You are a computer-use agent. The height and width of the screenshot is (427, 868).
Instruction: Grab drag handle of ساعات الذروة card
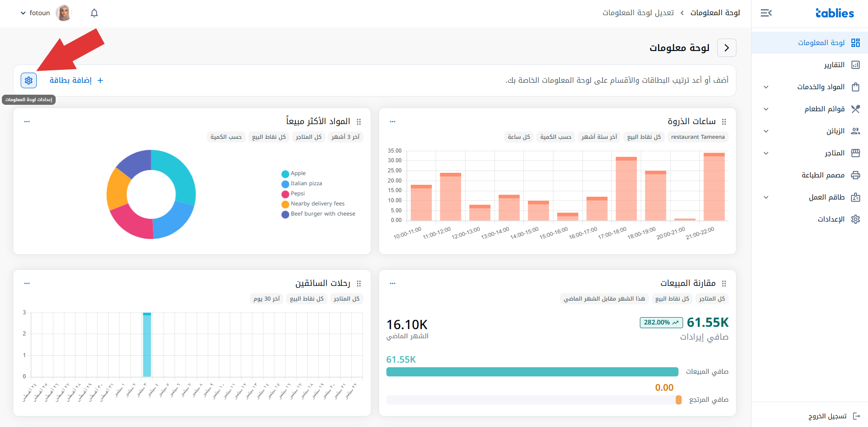pyautogui.click(x=724, y=122)
